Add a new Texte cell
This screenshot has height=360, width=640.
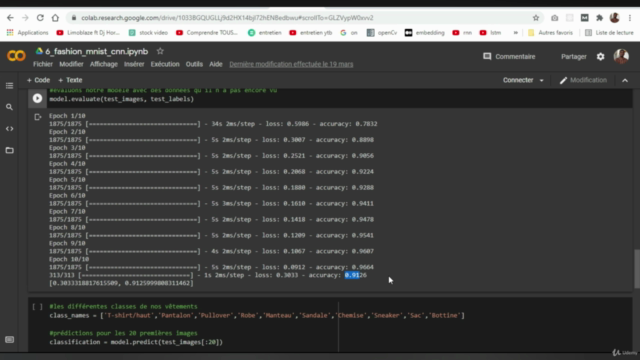tap(70, 80)
